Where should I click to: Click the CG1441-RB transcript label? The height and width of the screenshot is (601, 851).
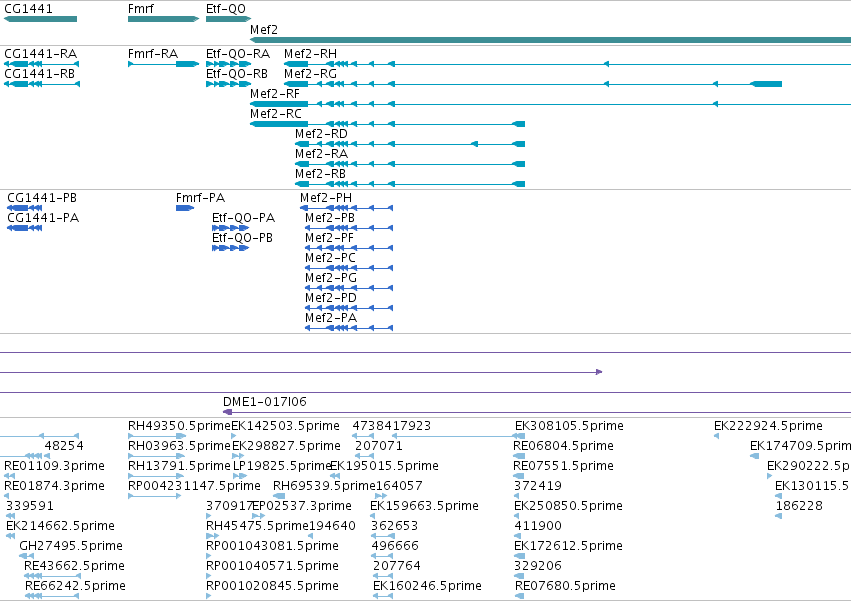coord(40,74)
